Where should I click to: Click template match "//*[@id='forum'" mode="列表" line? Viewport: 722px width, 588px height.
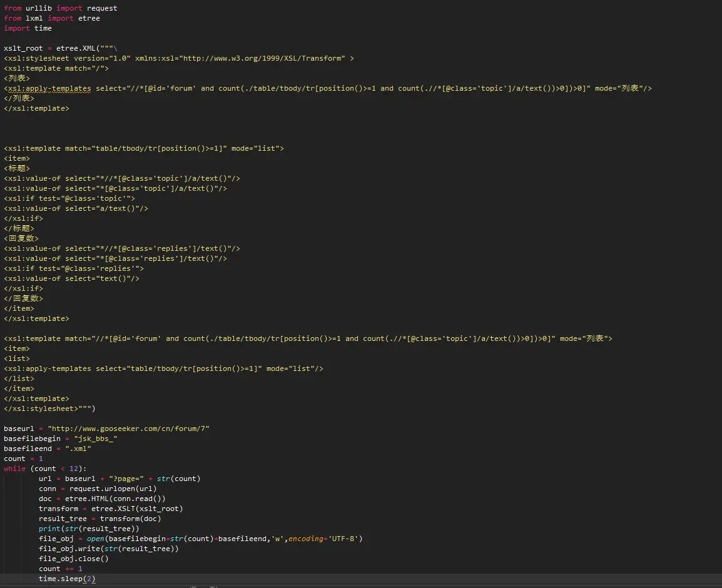click(308, 339)
